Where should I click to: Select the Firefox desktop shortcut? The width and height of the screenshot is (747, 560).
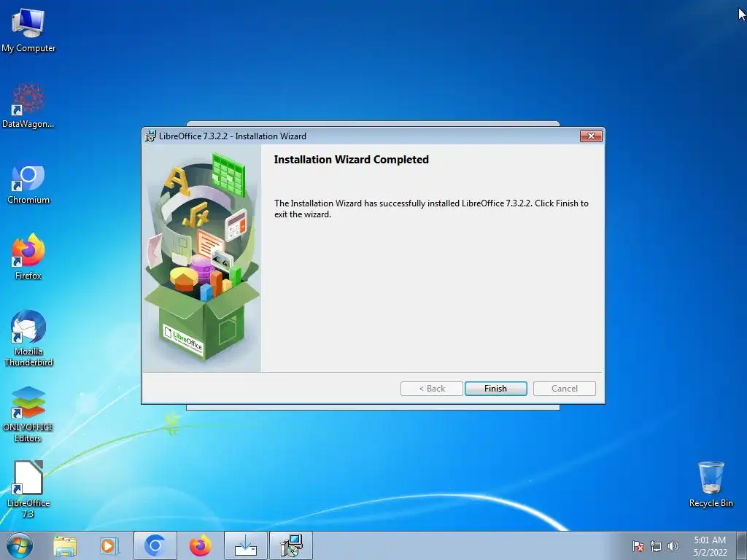tap(28, 256)
